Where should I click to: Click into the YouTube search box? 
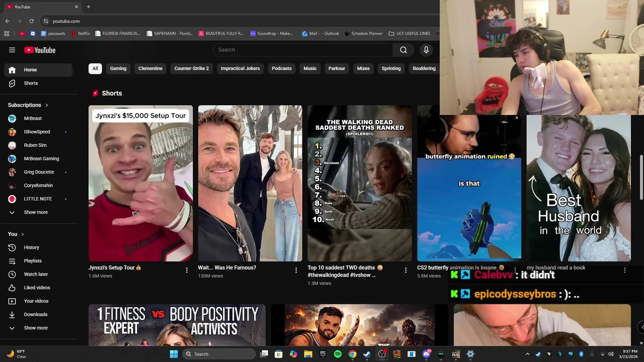tap(303, 50)
